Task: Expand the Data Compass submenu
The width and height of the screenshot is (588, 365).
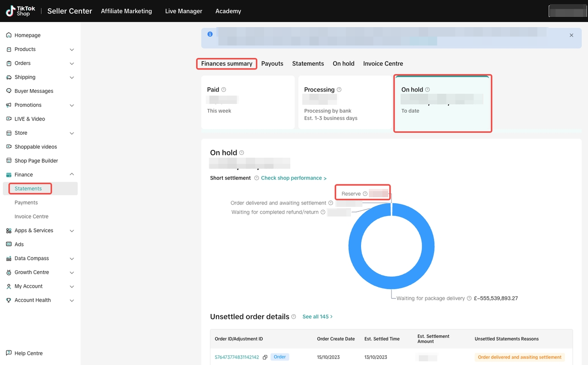Action: pyautogui.click(x=72, y=259)
